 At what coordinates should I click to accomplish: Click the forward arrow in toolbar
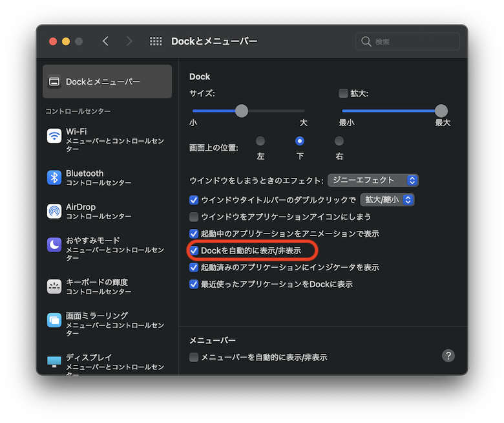tap(129, 41)
